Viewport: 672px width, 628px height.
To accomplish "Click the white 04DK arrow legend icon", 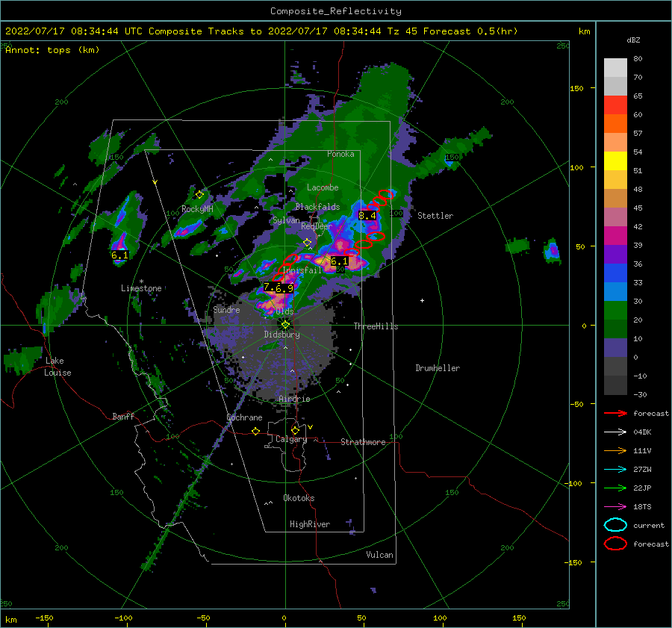I will (616, 432).
